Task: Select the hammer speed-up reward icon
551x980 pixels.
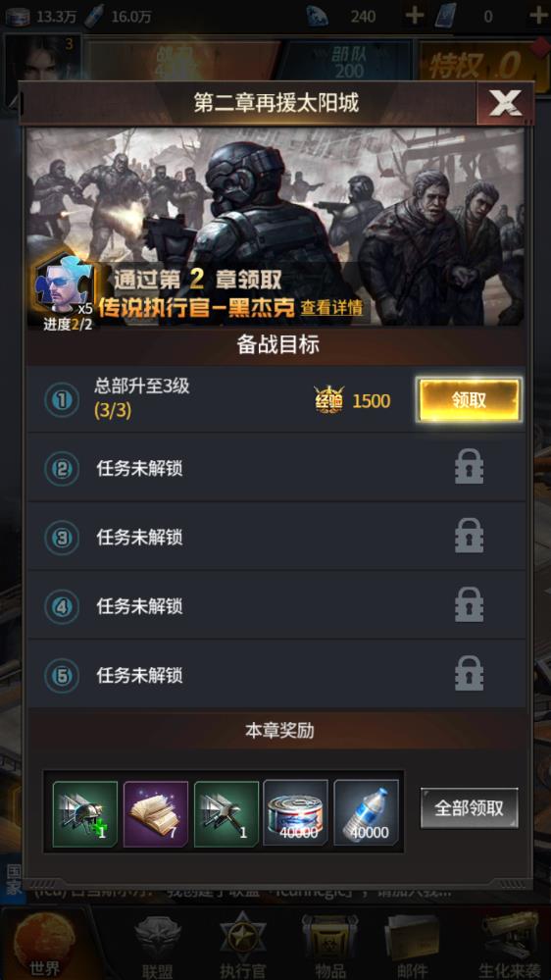Action: pos(226,813)
